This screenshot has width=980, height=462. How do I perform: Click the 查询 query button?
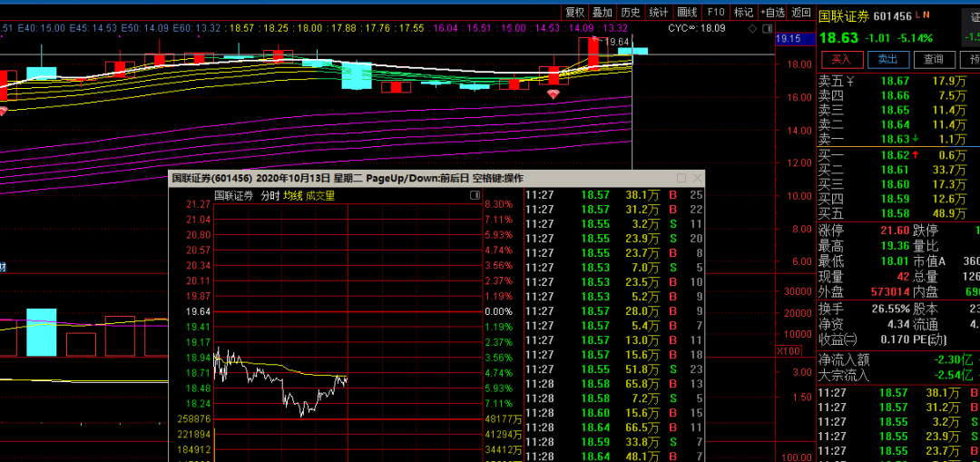(x=934, y=59)
